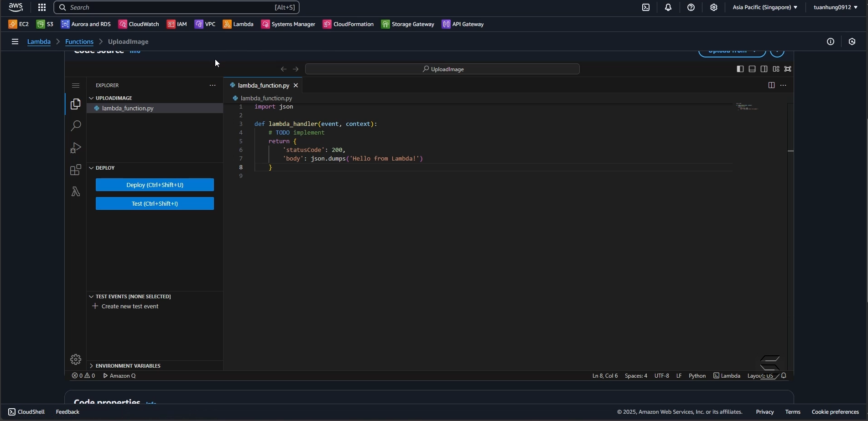Close the lambda_function.py tab

pyautogui.click(x=296, y=85)
